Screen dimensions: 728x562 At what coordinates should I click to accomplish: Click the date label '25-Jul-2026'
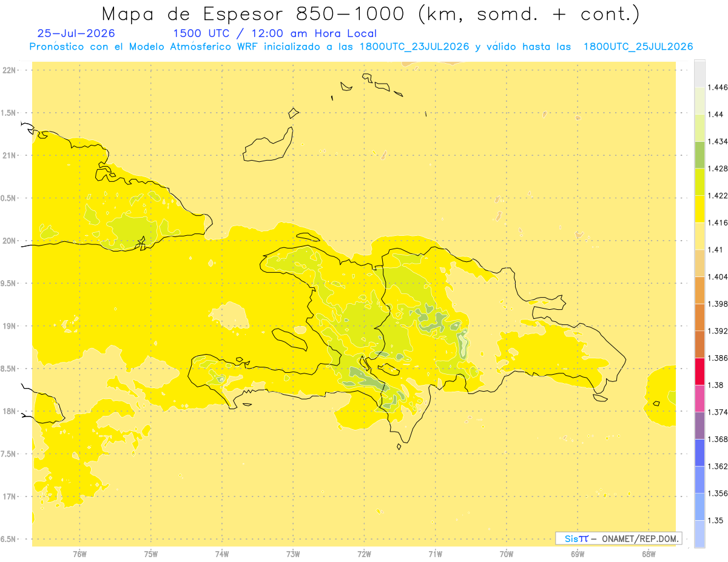[76, 34]
